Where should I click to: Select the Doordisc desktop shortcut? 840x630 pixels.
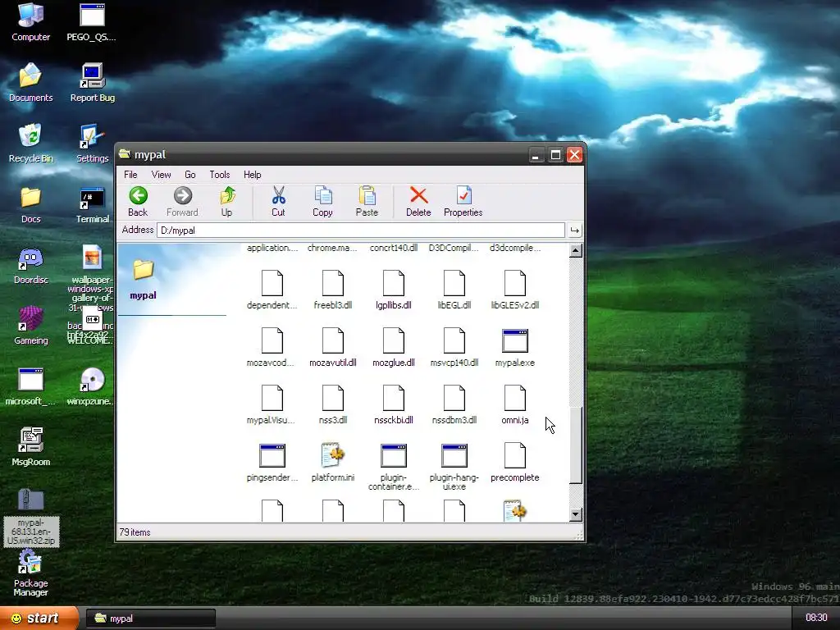(x=30, y=266)
